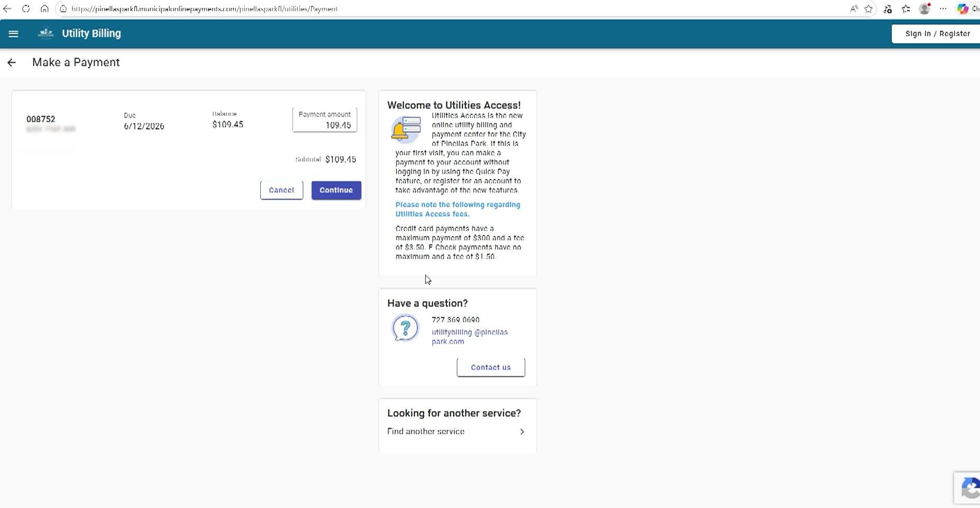Open the browser home page icon

pos(45,9)
